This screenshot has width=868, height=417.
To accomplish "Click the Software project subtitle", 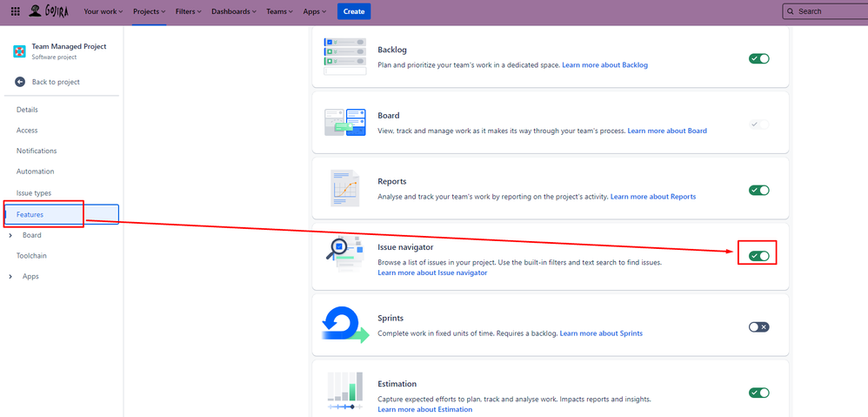I will (x=54, y=57).
